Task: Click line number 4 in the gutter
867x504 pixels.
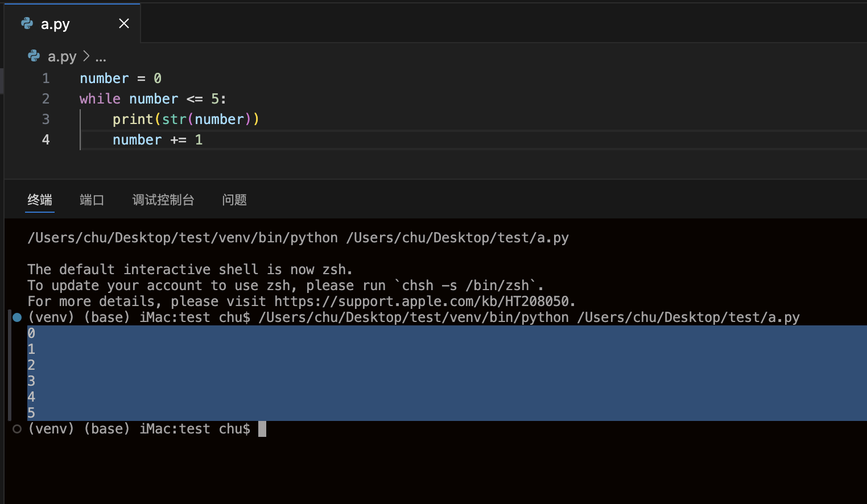Action: point(46,140)
